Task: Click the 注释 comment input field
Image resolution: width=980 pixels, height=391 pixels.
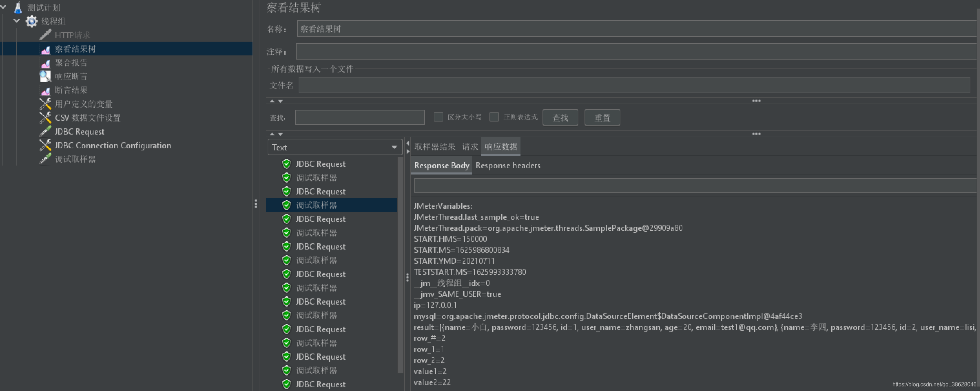Action: (x=637, y=51)
